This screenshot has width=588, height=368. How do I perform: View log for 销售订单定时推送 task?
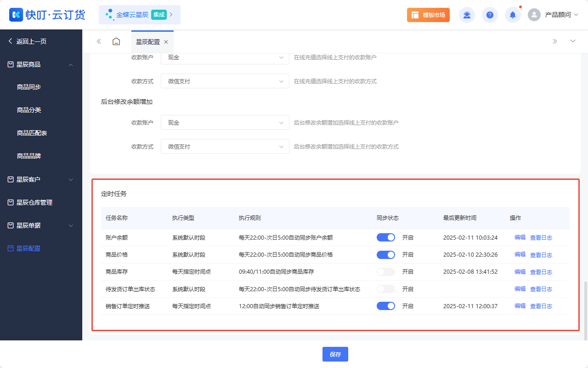click(541, 306)
